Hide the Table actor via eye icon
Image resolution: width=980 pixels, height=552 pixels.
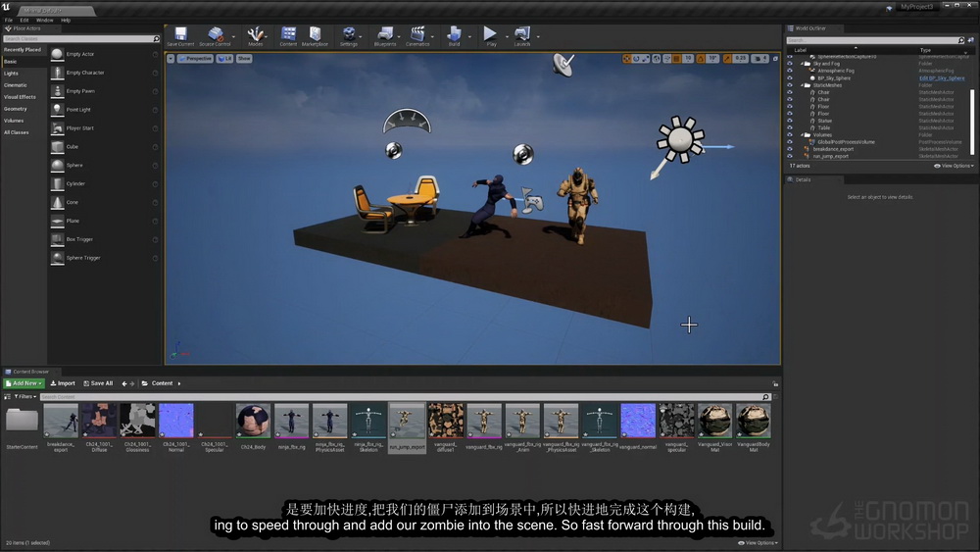(790, 127)
